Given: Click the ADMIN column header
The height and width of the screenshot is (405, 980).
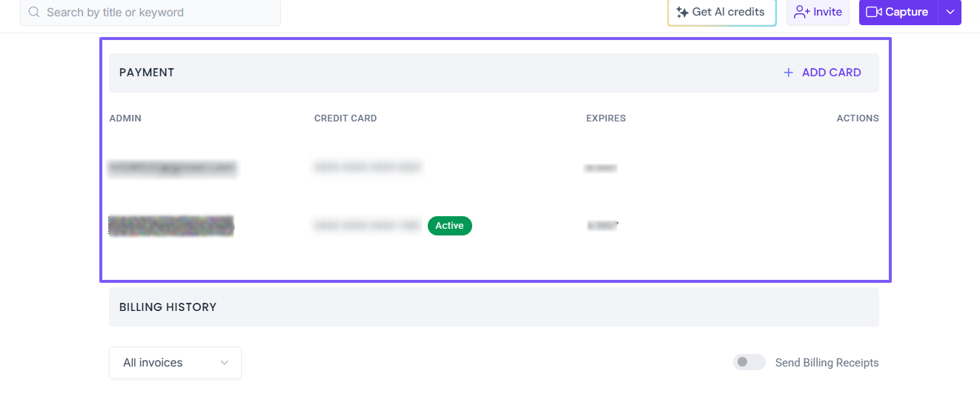Looking at the screenshot, I should coord(125,118).
